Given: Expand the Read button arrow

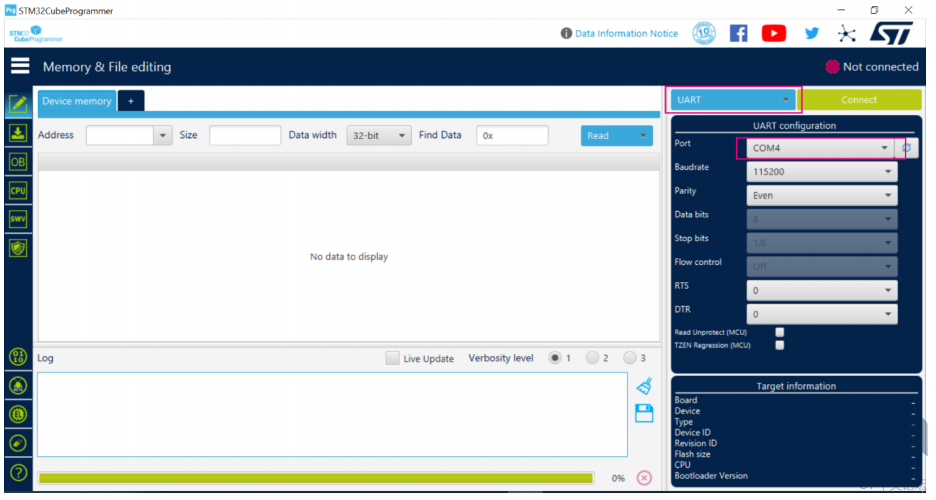Looking at the screenshot, I should click(x=643, y=135).
